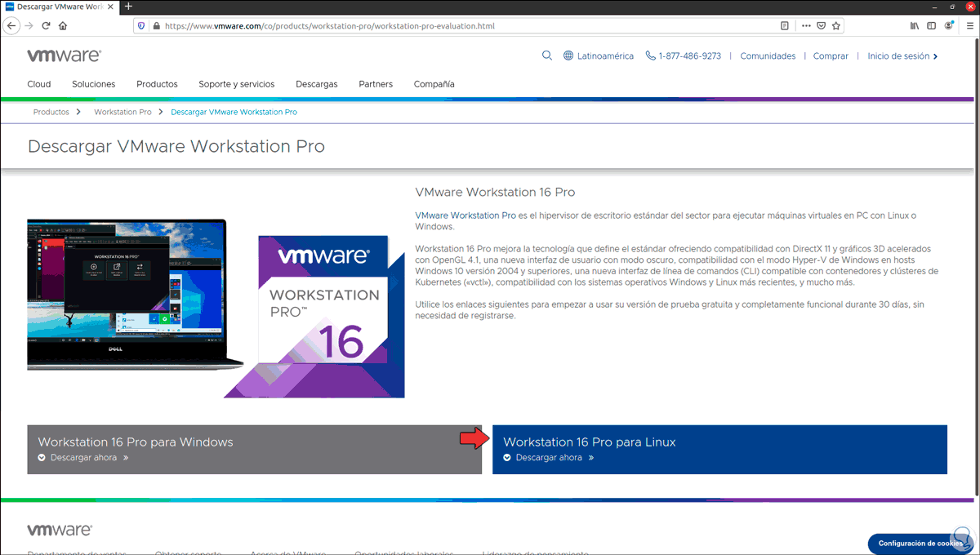Click the download icon under Workstation for Windows
The image size is (980, 555).
(x=42, y=458)
